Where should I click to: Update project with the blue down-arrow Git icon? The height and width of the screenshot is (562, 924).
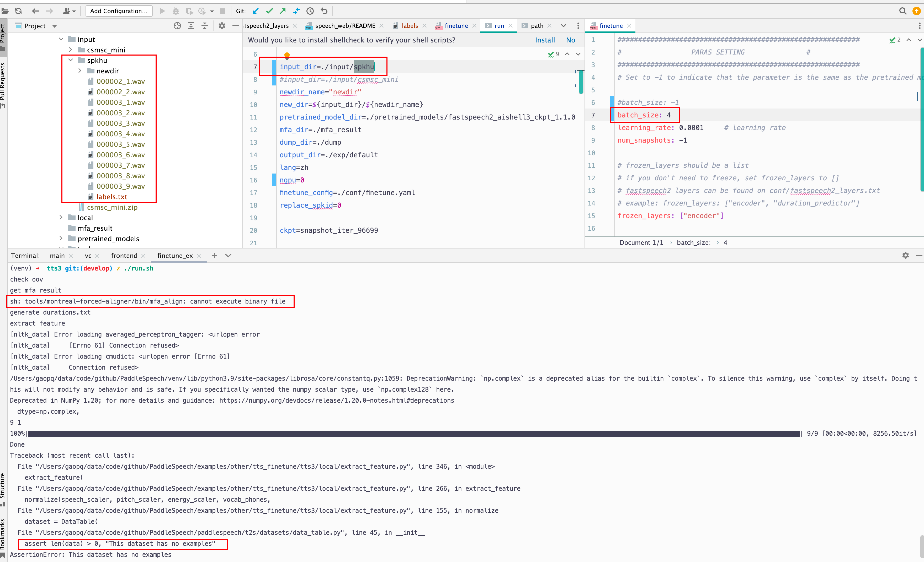click(x=255, y=11)
